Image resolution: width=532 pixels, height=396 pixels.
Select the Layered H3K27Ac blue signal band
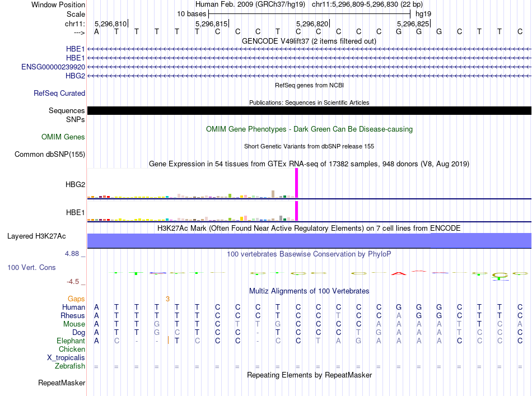click(x=309, y=240)
